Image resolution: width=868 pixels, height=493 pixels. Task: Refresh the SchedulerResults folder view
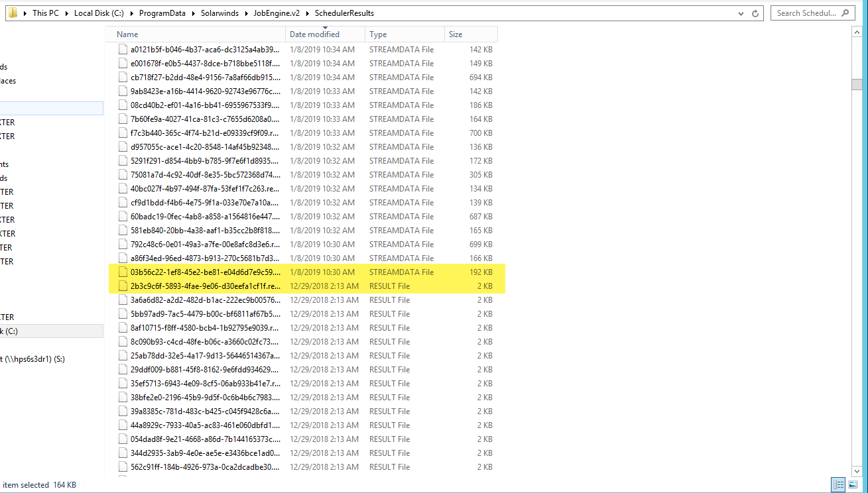pos(755,13)
